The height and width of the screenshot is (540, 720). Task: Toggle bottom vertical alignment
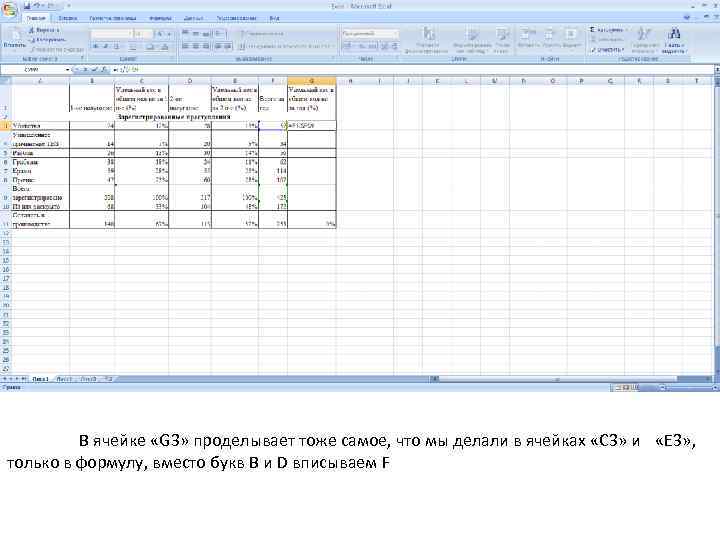pos(206,34)
